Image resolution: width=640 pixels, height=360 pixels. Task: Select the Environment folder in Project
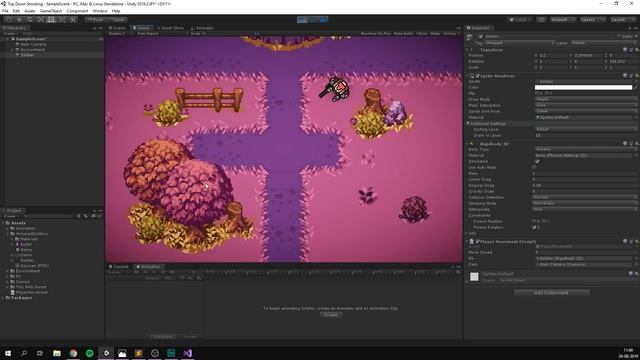click(28, 271)
